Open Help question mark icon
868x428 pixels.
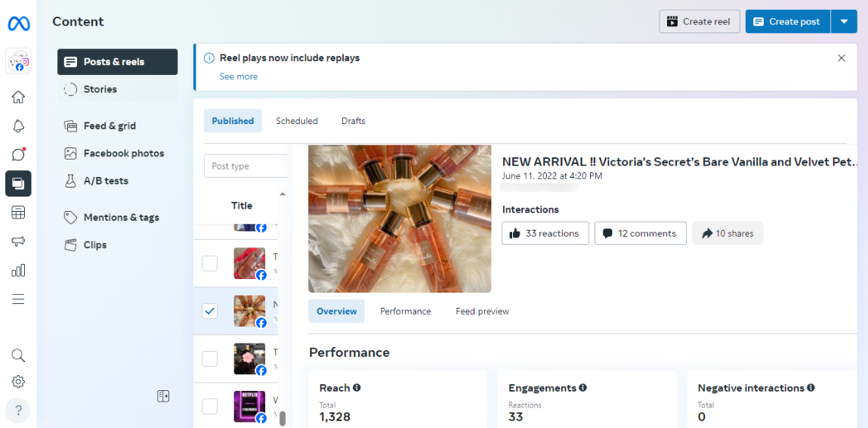pyautogui.click(x=18, y=411)
